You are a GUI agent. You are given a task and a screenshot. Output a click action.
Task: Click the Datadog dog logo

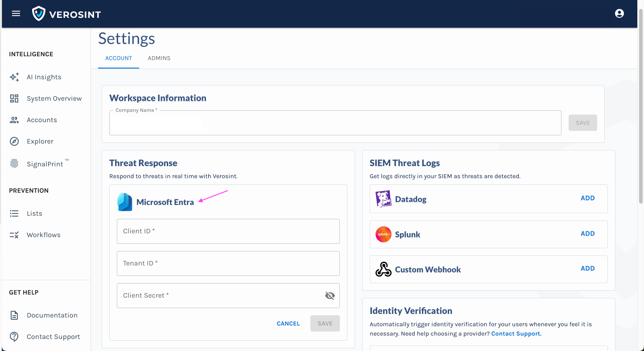[x=384, y=199]
